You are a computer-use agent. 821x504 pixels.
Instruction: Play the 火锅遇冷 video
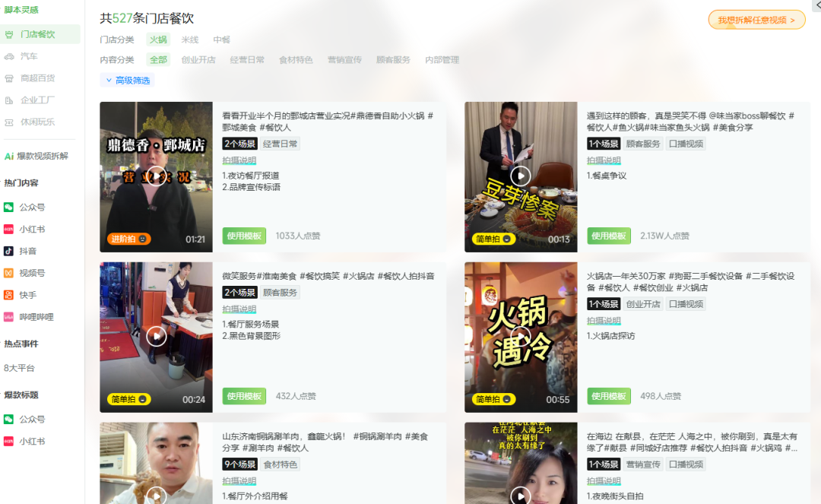[x=521, y=336]
